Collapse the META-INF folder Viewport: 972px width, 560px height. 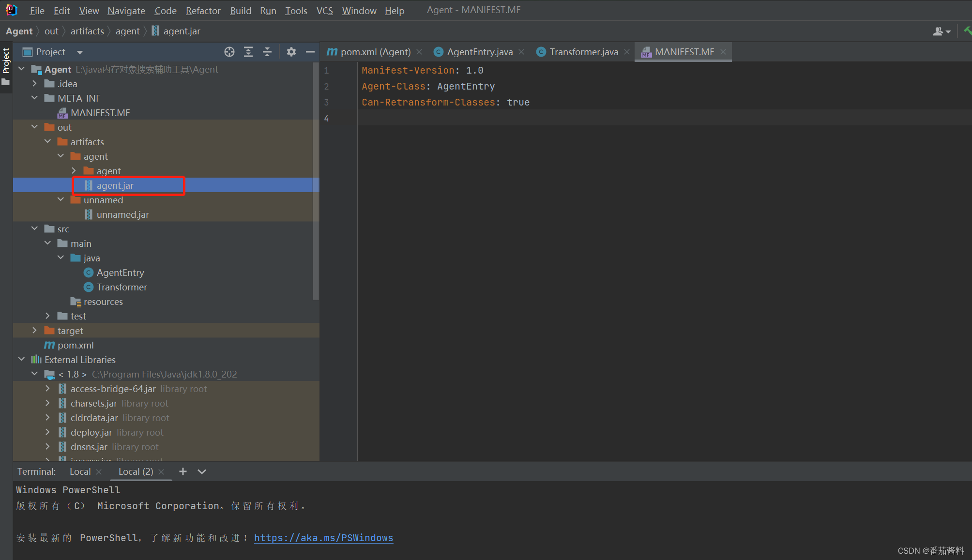(34, 98)
